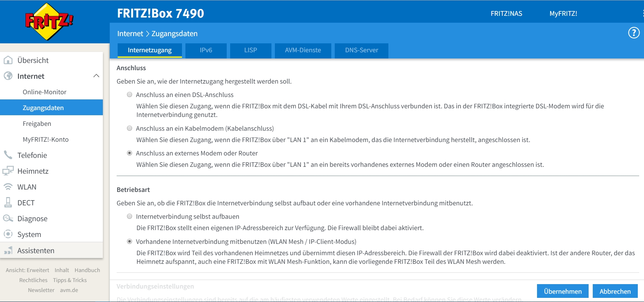Click the Heimnetz computers icon
Screen dimensions: 644x302
(x=8, y=171)
